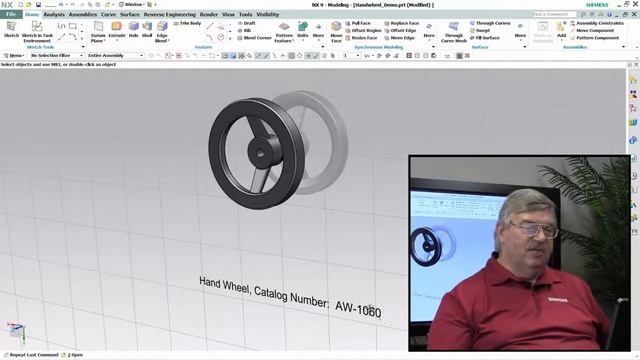
Task: Choose the Edge Blend tool
Action: click(162, 31)
